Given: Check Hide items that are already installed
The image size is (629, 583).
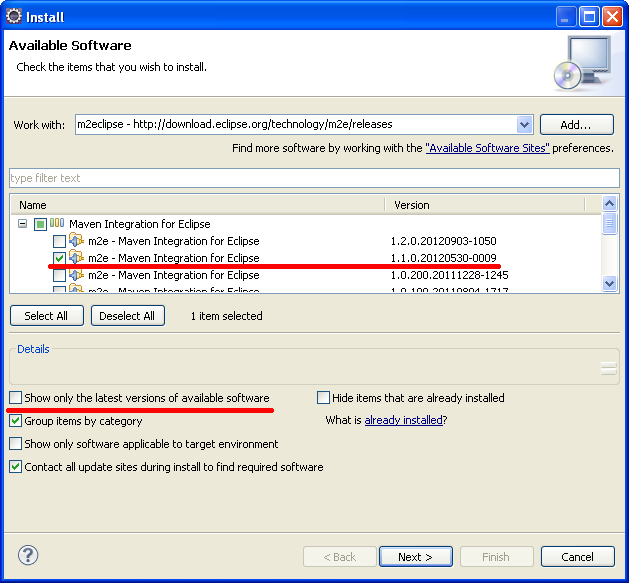Looking at the screenshot, I should [323, 398].
